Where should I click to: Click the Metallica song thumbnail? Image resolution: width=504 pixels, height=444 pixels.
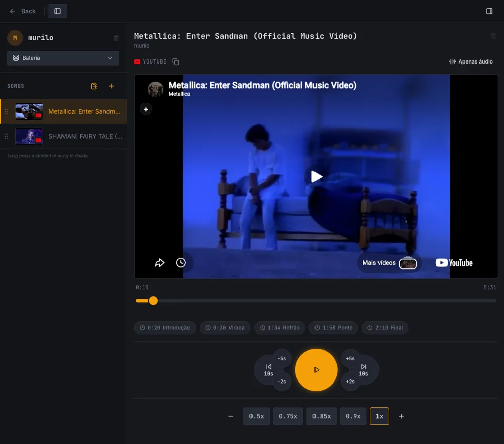point(29,111)
